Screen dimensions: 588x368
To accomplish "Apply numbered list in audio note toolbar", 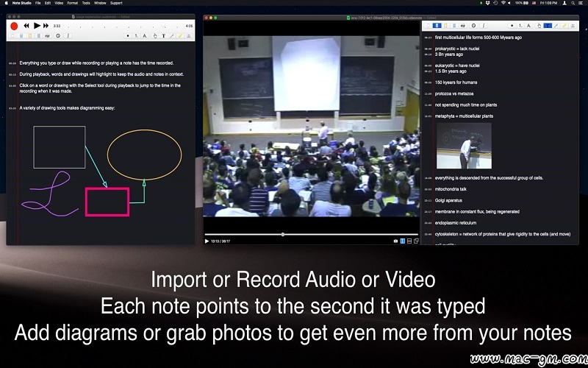I will pyautogui.click(x=137, y=35).
